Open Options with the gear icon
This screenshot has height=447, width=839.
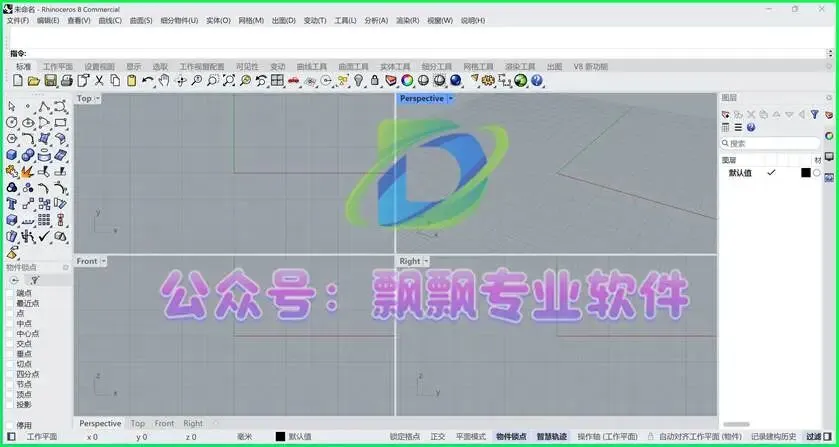coord(487,81)
